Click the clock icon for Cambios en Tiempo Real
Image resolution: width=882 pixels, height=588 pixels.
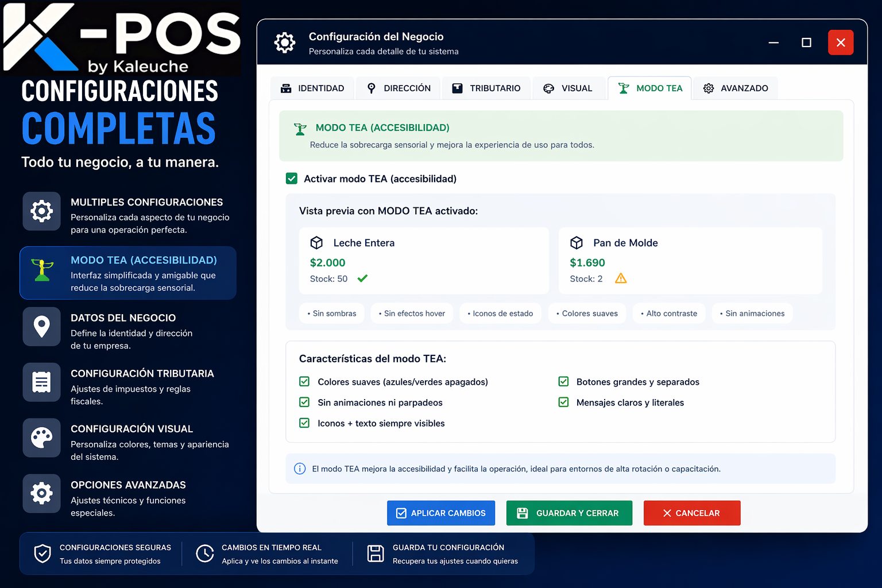click(x=204, y=554)
